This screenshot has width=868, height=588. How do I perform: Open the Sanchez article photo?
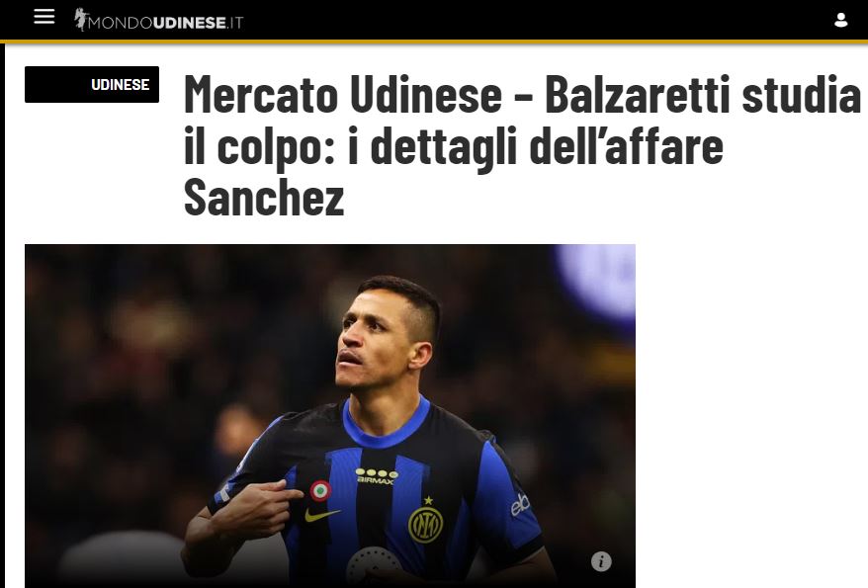[x=330, y=416]
